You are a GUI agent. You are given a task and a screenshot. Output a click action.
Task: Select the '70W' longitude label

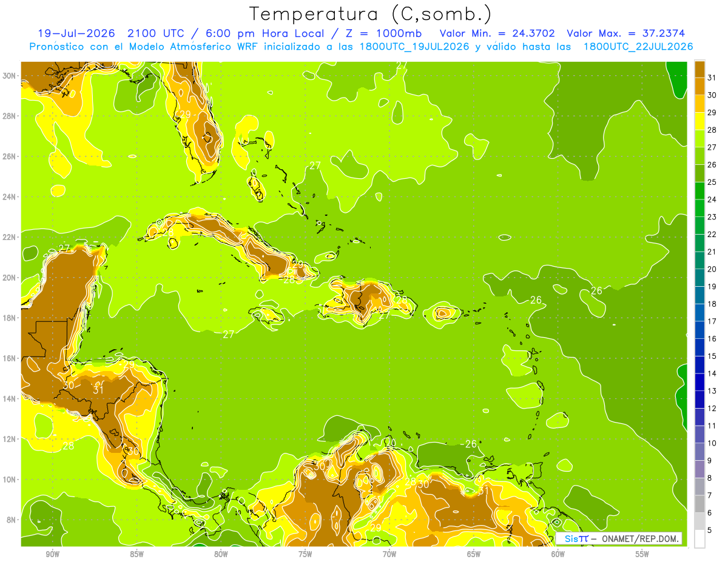(x=389, y=555)
